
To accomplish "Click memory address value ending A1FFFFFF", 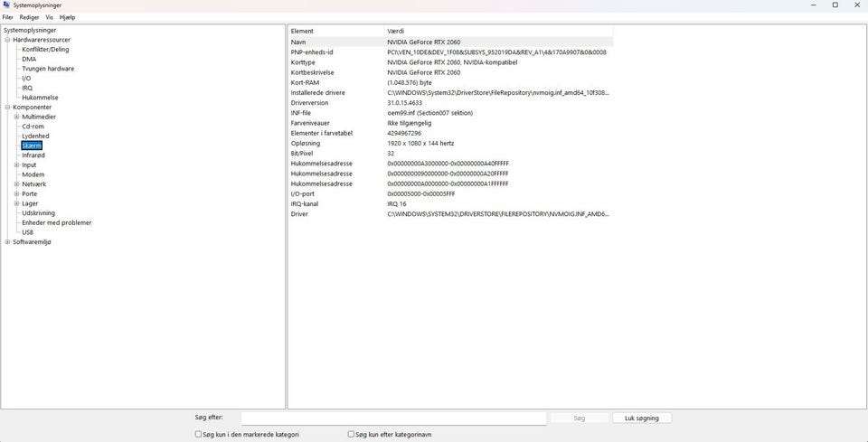I will coord(448,183).
